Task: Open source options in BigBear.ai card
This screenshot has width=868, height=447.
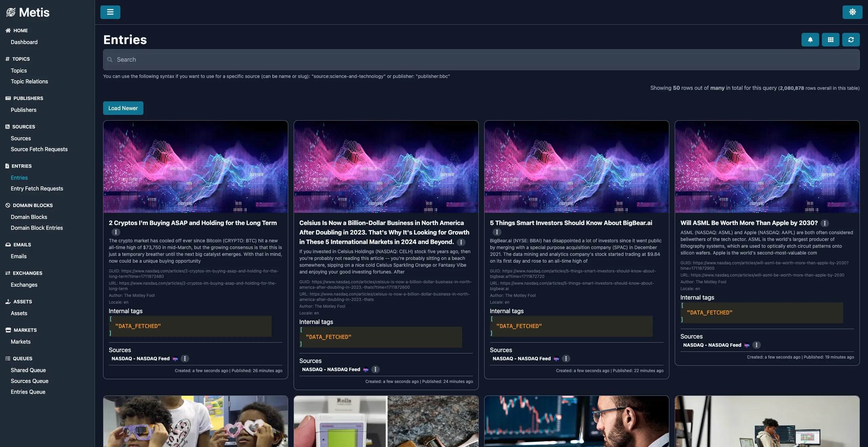Action: (x=566, y=359)
